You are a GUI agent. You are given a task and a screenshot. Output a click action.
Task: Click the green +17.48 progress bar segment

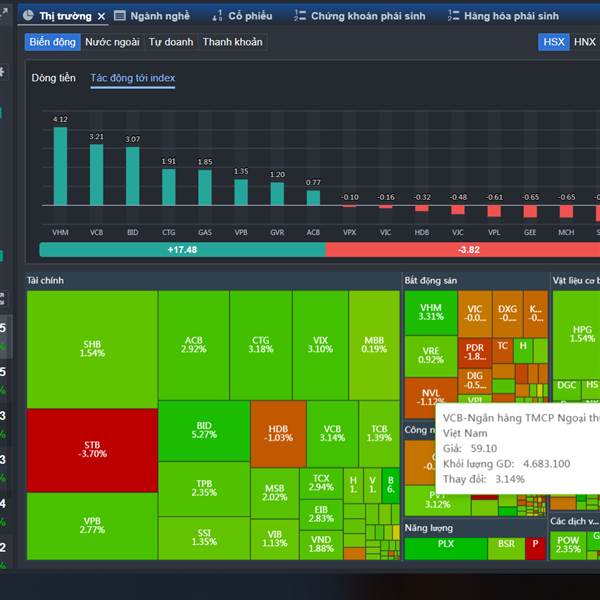(182, 249)
